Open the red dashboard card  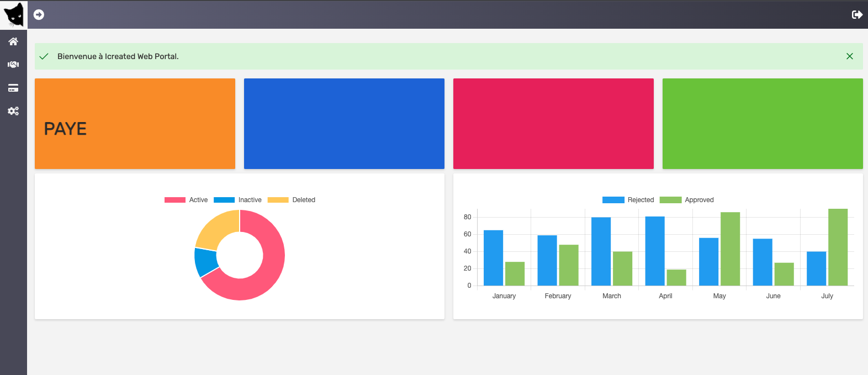(553, 124)
